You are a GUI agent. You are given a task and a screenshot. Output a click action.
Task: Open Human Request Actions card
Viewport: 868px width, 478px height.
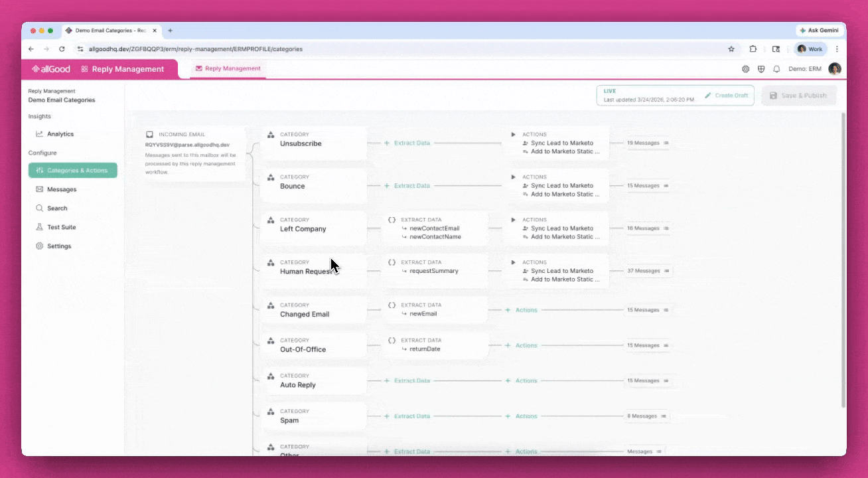556,270
